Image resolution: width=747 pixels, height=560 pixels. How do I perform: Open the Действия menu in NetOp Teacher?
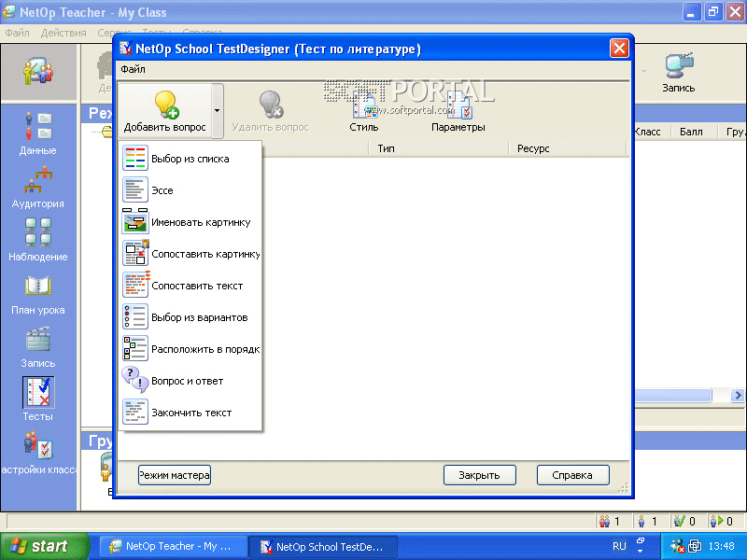point(63,33)
